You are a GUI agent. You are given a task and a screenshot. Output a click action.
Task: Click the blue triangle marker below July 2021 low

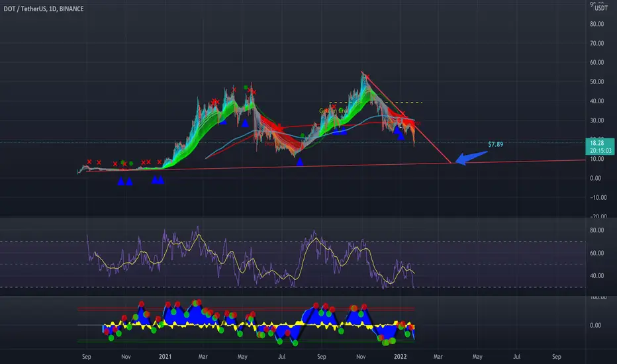(x=300, y=161)
